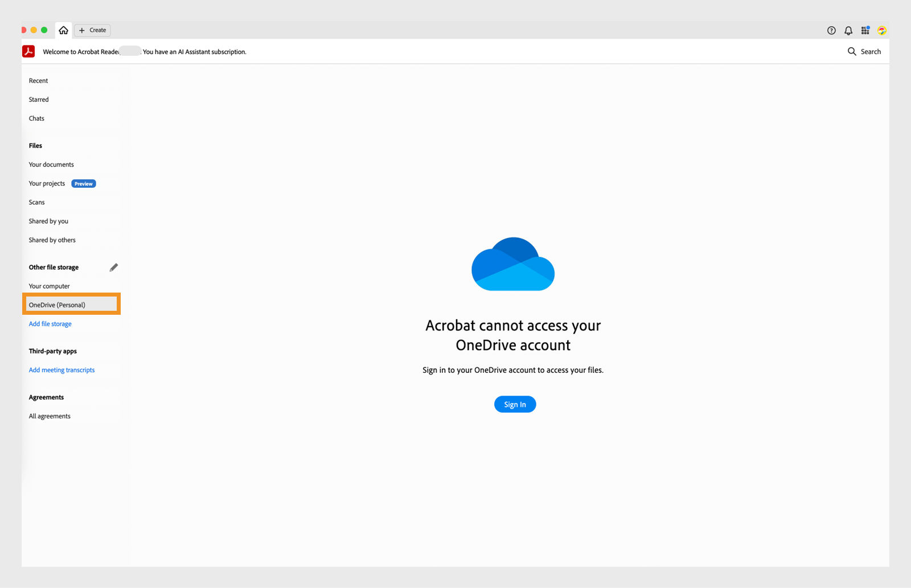Click the Acrobat Reader logo icon
Viewport: 911px width, 588px height.
coord(28,51)
